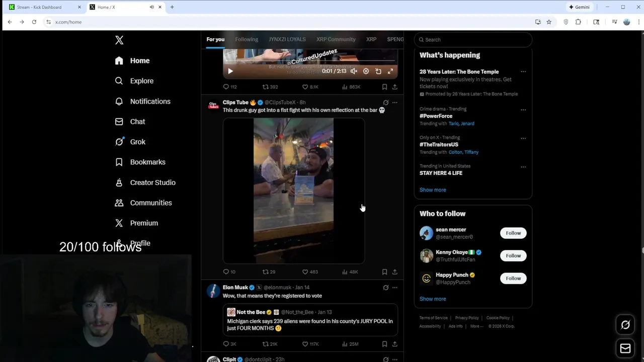
Task: Like Elon Musk post, 117K likes
Action: 310,344
